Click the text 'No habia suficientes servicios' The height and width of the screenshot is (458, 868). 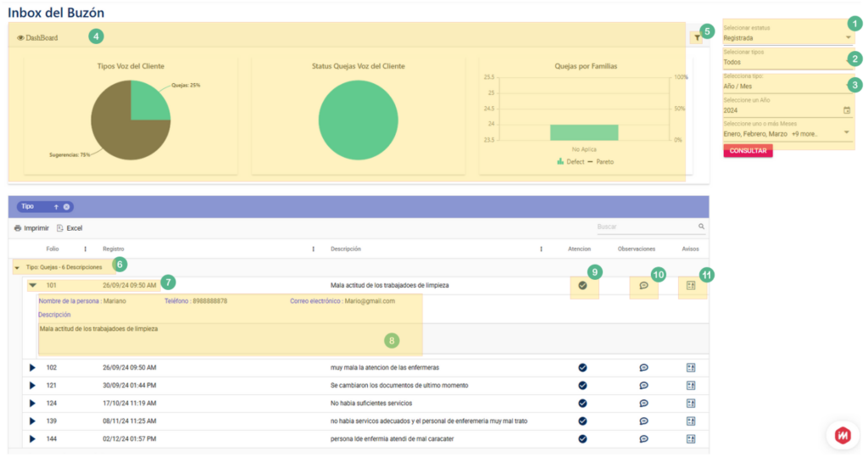point(371,403)
